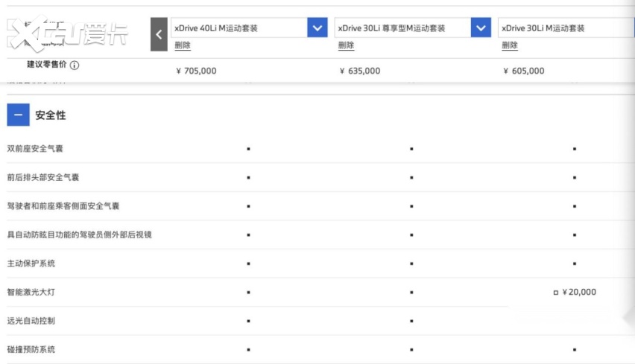
Task: Click the left arrow to previous models
Action: click(x=159, y=34)
